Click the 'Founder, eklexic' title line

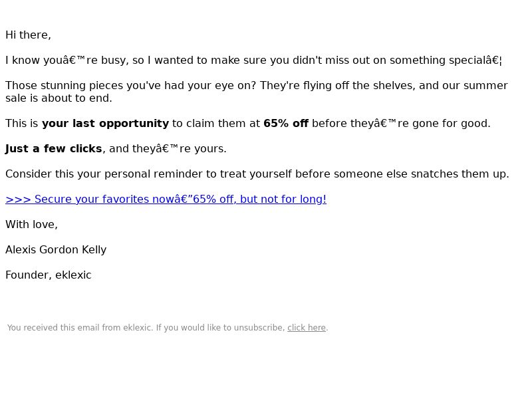48,275
